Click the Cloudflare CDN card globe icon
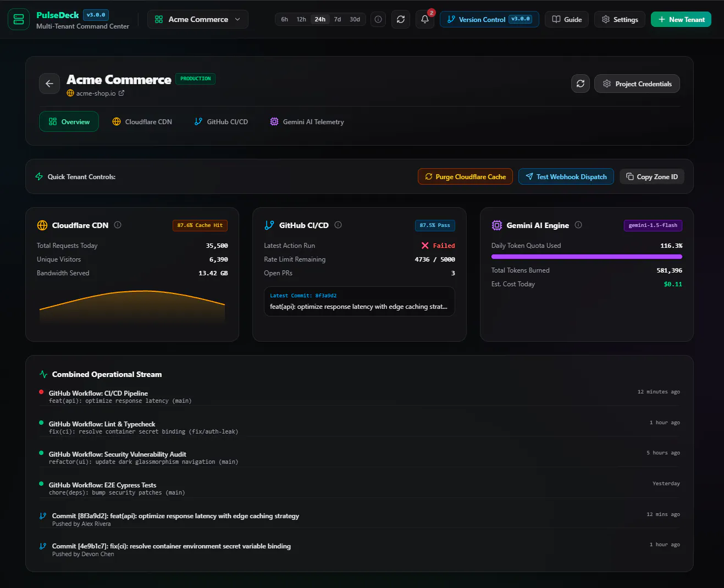The image size is (724, 588). pos(42,225)
